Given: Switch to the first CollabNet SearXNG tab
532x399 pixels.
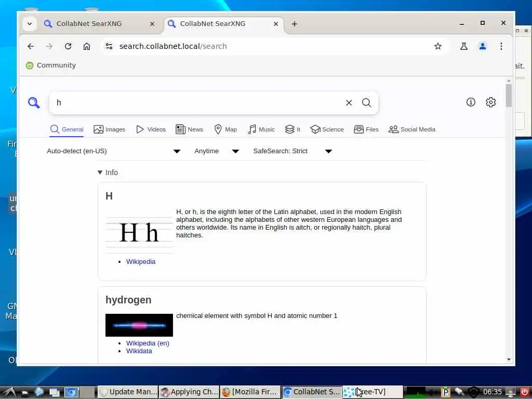Looking at the screenshot, I should (100, 24).
